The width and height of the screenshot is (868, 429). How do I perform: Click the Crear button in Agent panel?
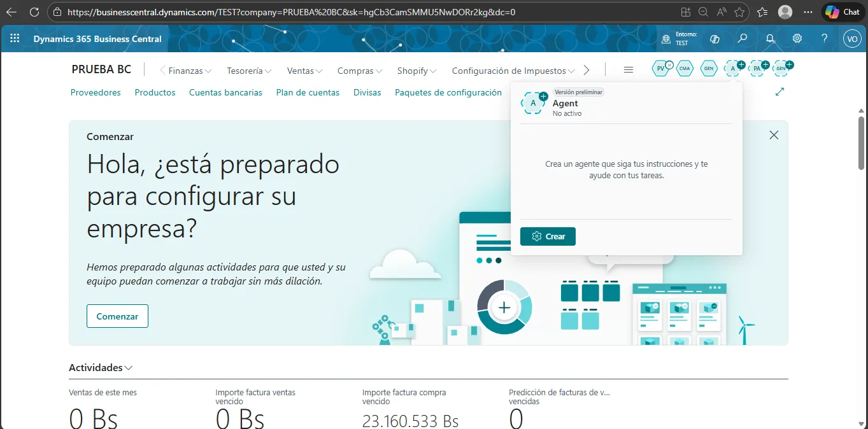pyautogui.click(x=548, y=236)
